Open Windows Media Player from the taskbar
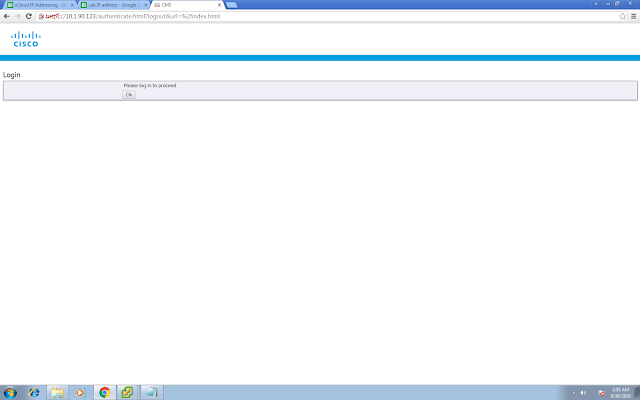Viewport: 640px width, 400px height. point(80,393)
